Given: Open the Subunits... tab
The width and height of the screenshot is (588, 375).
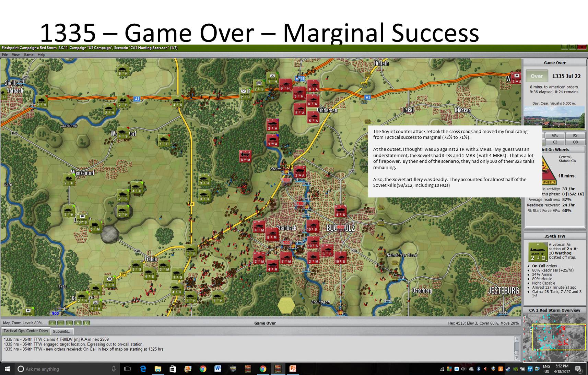Looking at the screenshot, I should click(62, 331).
